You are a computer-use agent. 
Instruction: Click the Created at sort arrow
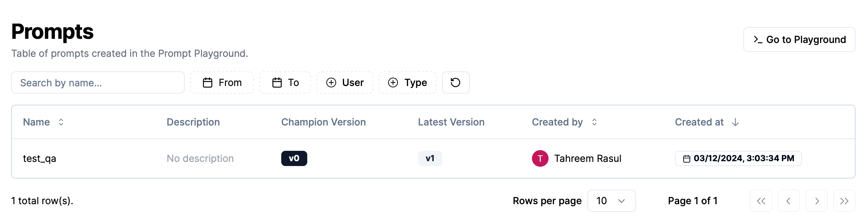(x=735, y=122)
